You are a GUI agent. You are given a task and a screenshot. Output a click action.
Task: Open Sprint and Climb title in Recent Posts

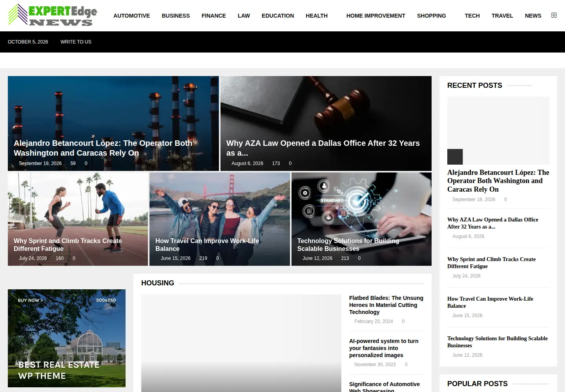[491, 263]
